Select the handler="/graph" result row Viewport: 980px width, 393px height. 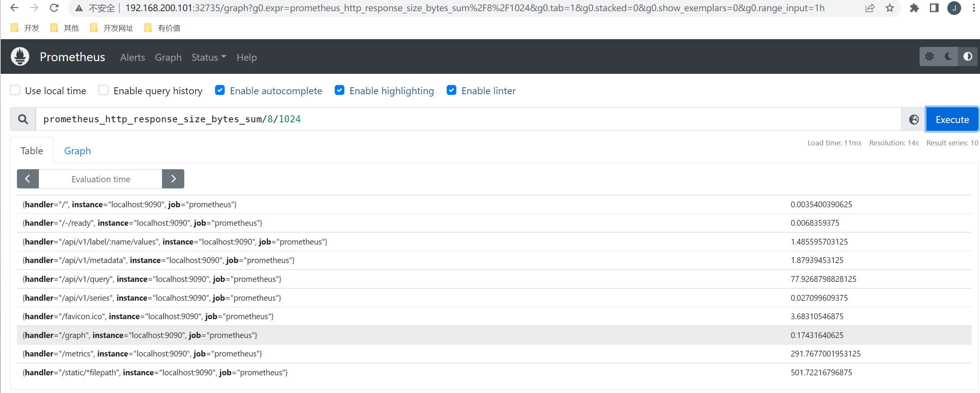click(x=494, y=335)
